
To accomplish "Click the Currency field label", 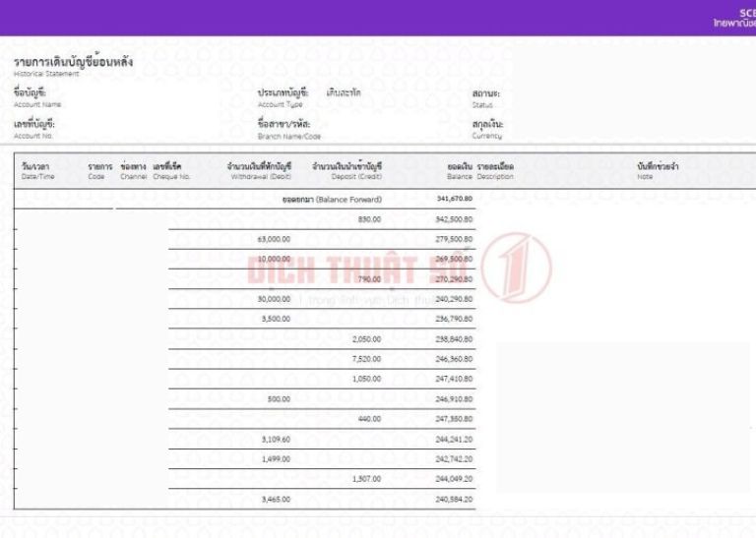I will (x=487, y=130).
